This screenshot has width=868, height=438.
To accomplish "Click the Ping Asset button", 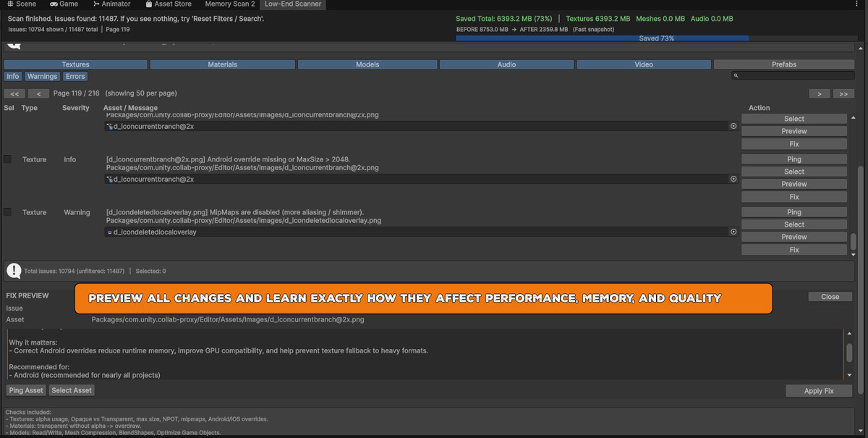I will pos(26,390).
